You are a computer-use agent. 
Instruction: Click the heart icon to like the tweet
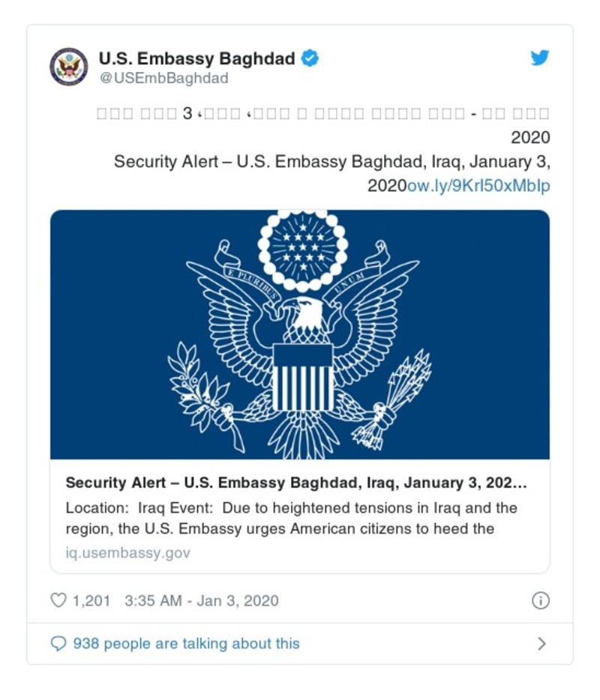tap(58, 600)
